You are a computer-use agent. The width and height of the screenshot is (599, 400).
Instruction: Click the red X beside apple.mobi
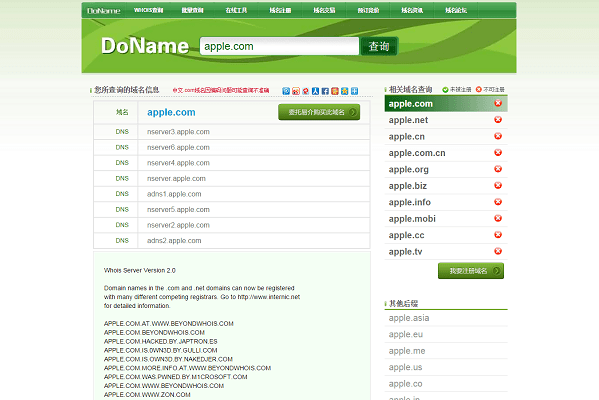pos(498,218)
